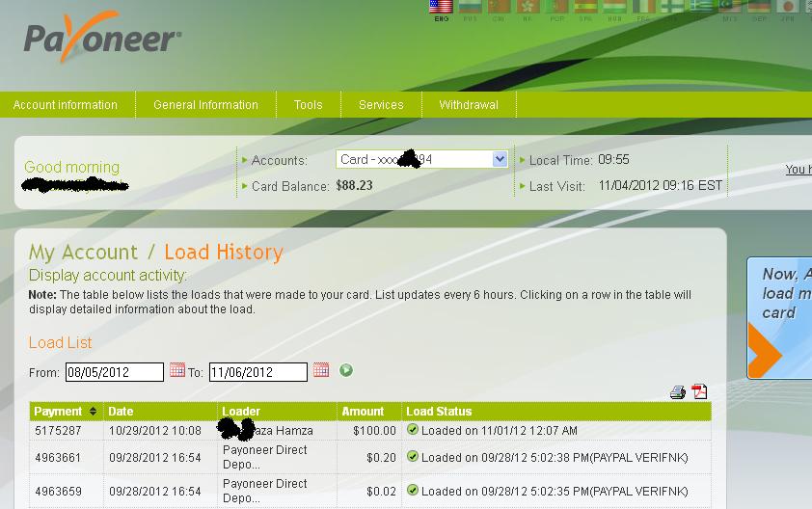The image size is (812, 509).
Task: Open the From date calendar picker
Action: (177, 370)
